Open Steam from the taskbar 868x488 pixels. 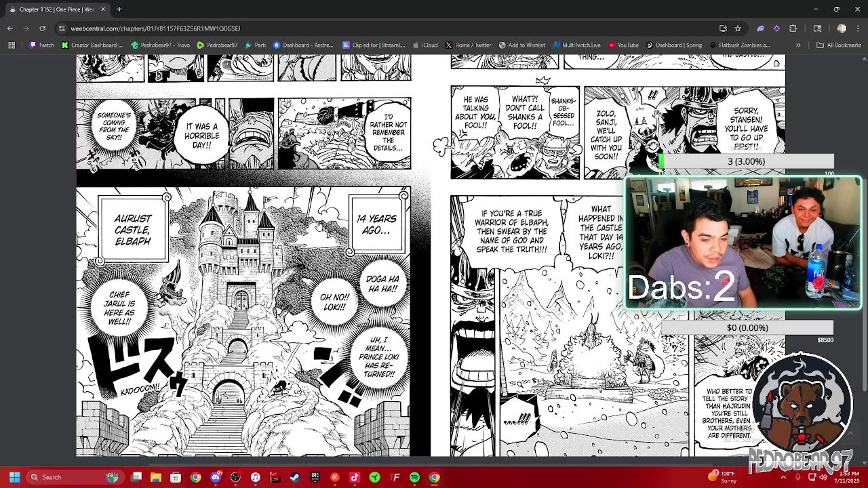pos(295,477)
